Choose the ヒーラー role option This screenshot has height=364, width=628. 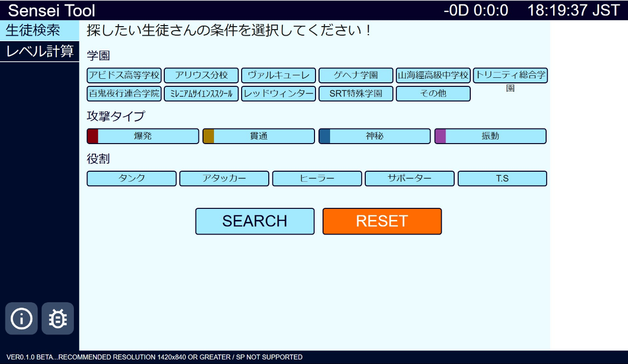(x=317, y=179)
